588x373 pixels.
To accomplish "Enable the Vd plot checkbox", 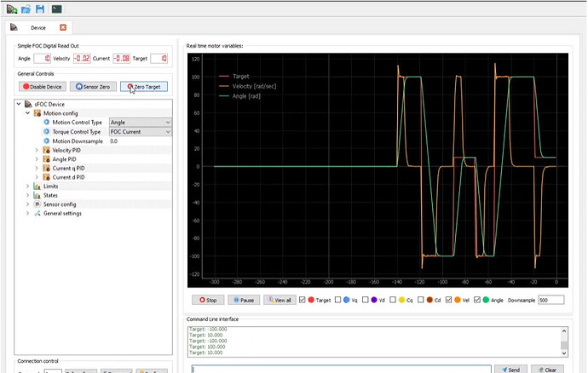I will pos(366,300).
